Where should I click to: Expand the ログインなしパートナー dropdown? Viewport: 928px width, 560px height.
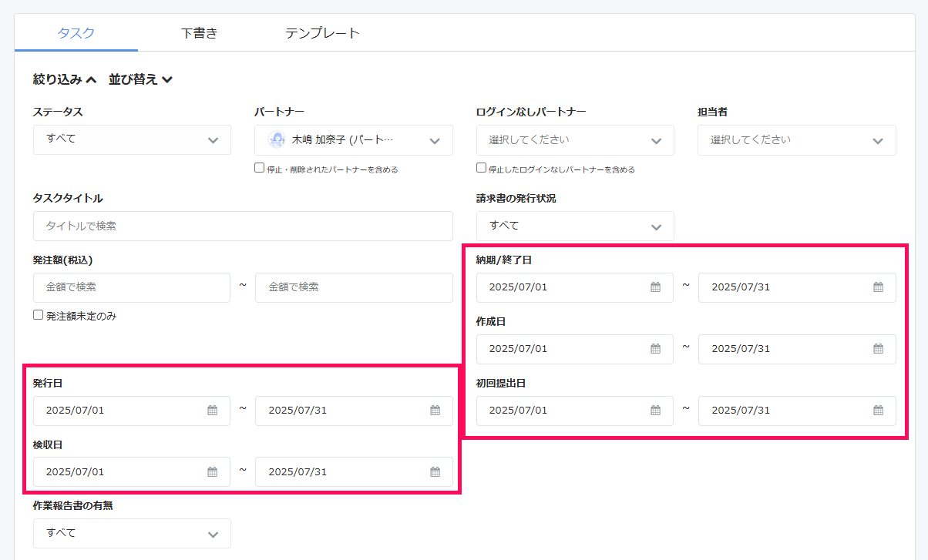tap(575, 140)
